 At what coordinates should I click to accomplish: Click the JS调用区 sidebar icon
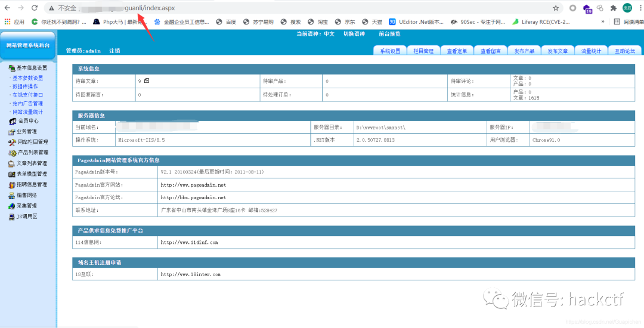coord(12,216)
